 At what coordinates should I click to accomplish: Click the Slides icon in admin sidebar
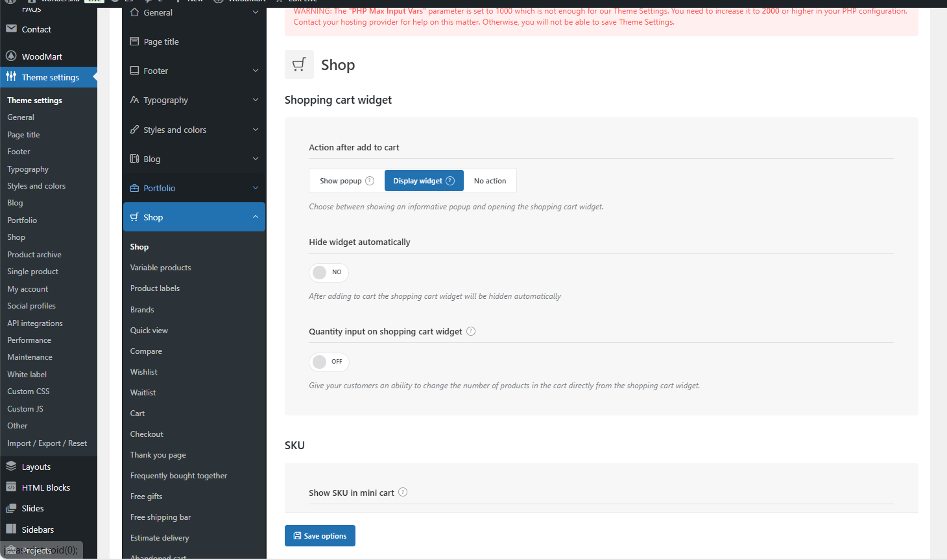pos(11,508)
